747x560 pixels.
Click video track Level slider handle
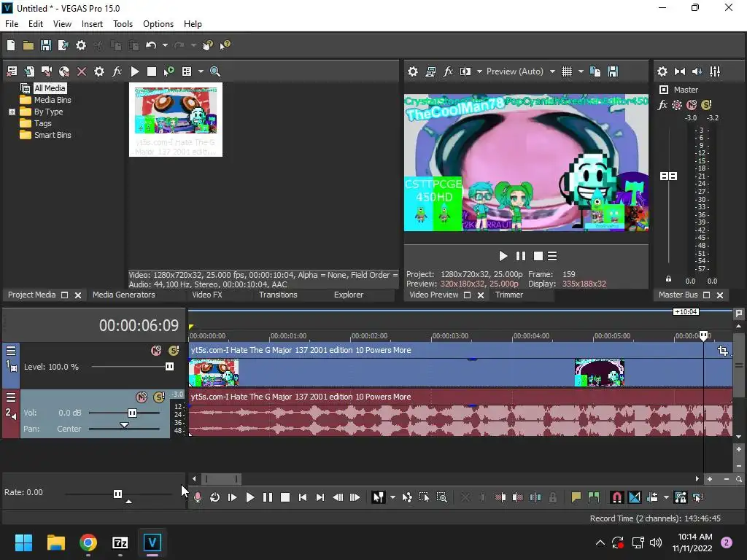(x=169, y=367)
